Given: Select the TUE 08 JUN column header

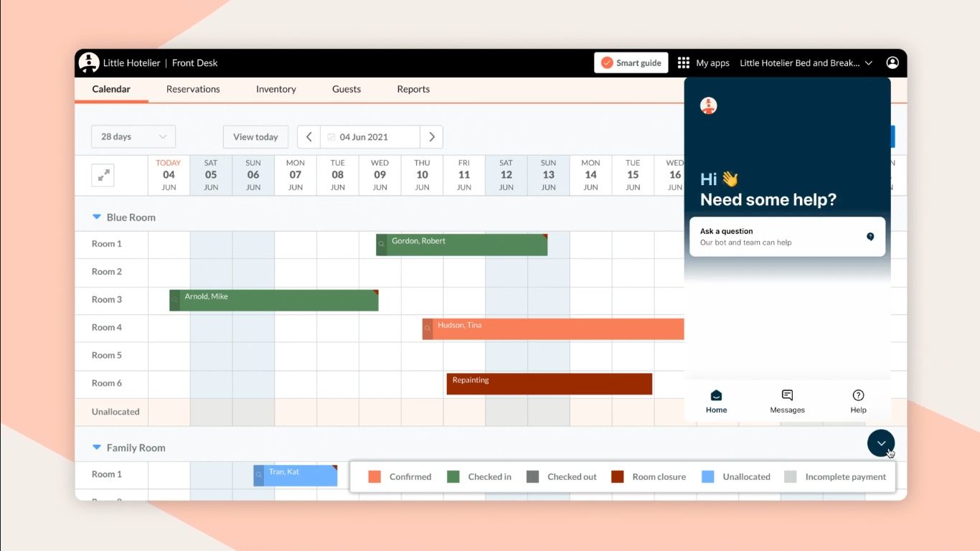Looking at the screenshot, I should point(338,175).
